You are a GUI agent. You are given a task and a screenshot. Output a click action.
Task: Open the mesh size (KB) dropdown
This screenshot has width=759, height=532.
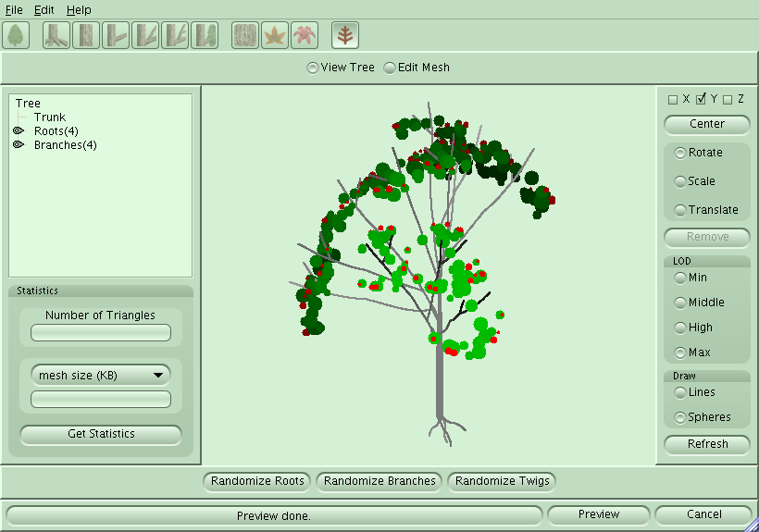pyautogui.click(x=101, y=376)
